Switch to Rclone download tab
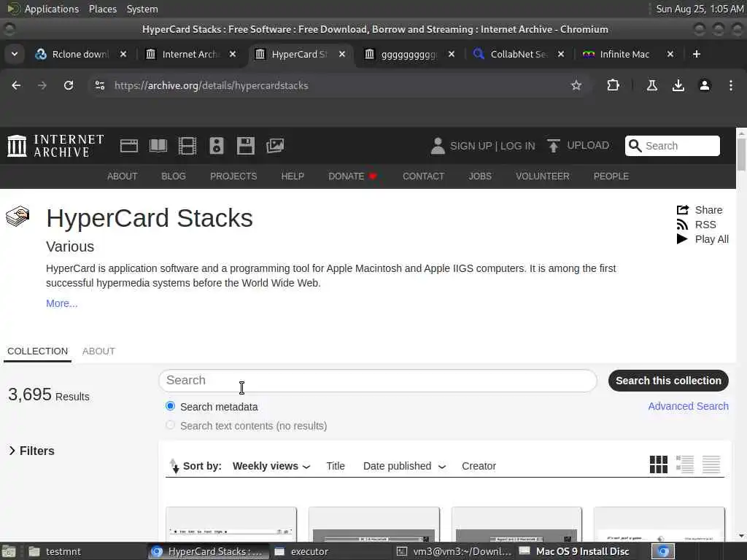Viewport: 747px width, 560px height. [80, 54]
